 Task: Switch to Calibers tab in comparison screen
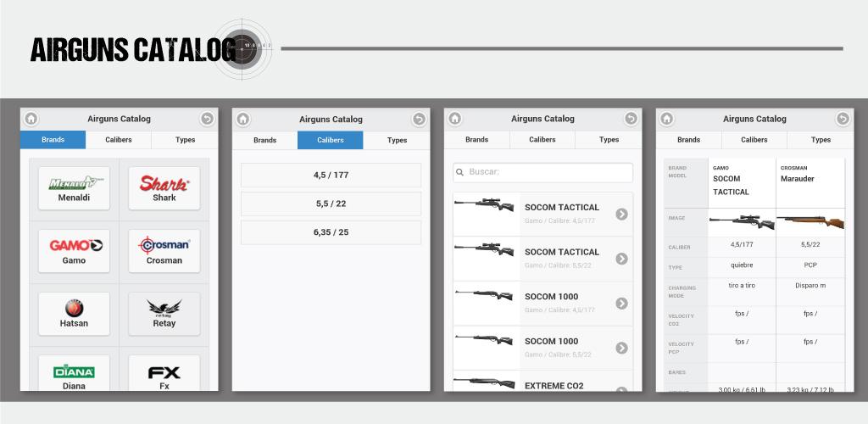pyautogui.click(x=754, y=139)
